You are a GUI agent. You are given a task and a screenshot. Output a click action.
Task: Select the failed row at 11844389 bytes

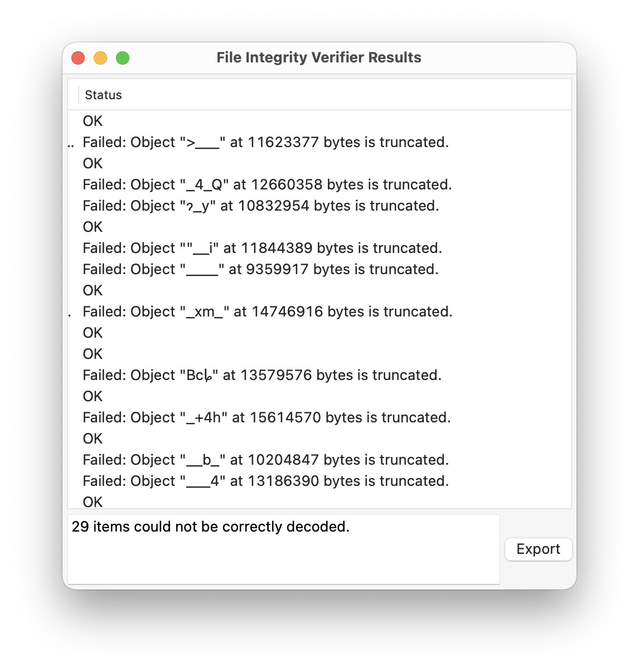point(319,249)
